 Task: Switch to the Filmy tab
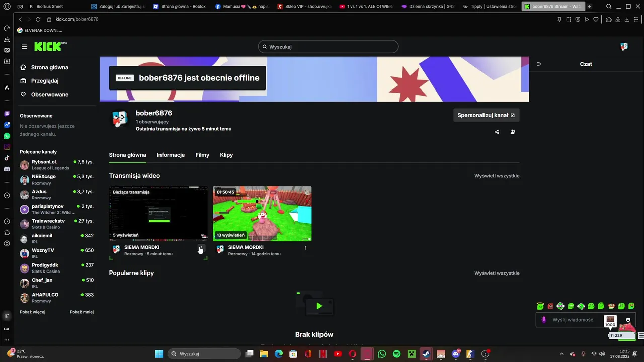tap(202, 155)
